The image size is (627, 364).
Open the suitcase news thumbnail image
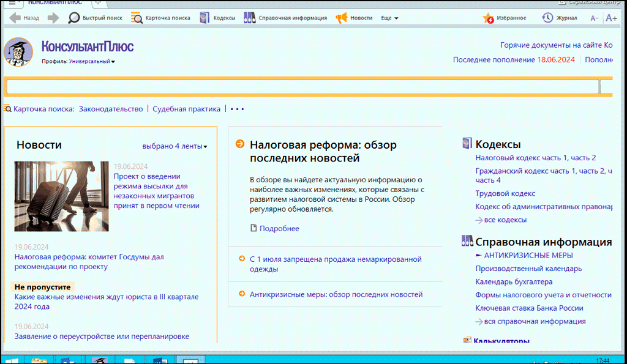pos(62,196)
